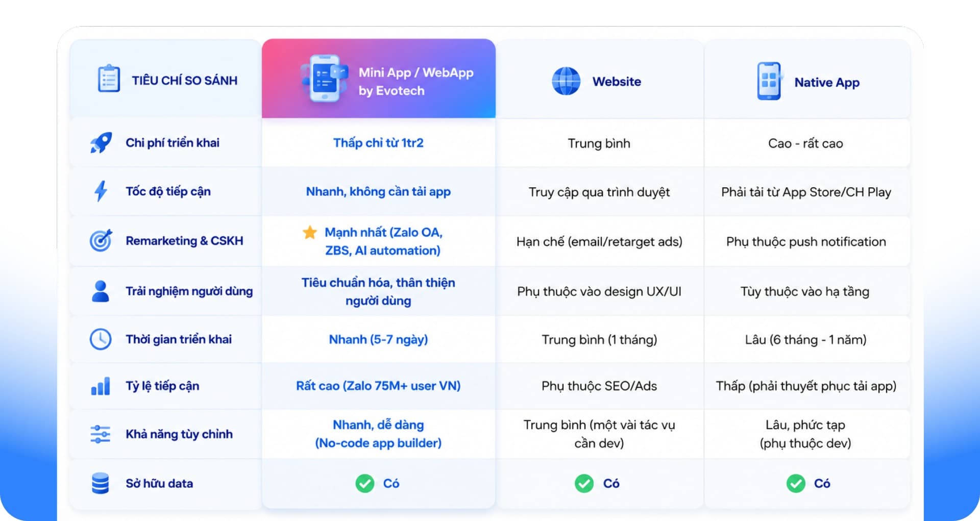The image size is (980, 521).
Task: Select the Mini App / WebApp by Evotech heading
Action: coord(416,82)
